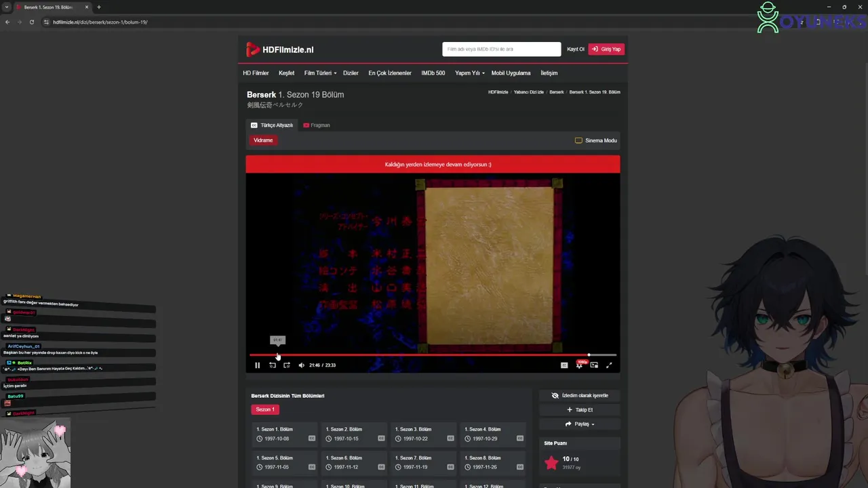Expand the Paylaş share dropdown

[x=580, y=424]
